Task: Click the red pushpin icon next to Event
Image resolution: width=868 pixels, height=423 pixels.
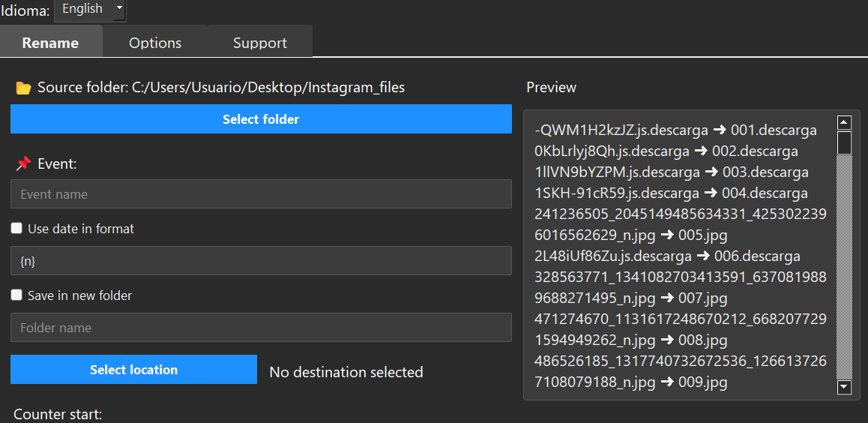Action: 23,163
